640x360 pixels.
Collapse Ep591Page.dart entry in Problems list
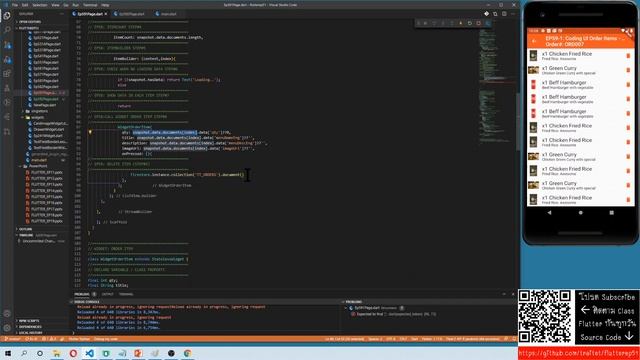pyautogui.click(x=346, y=308)
